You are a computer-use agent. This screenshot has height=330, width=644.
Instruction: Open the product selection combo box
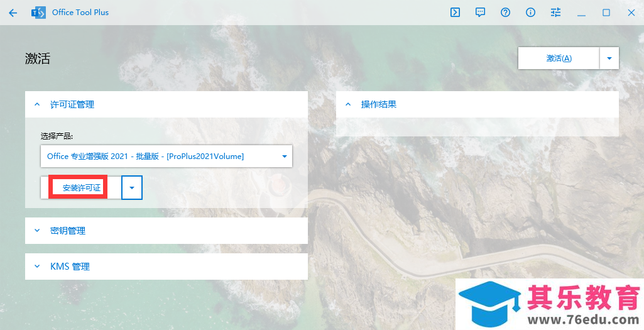click(x=166, y=156)
